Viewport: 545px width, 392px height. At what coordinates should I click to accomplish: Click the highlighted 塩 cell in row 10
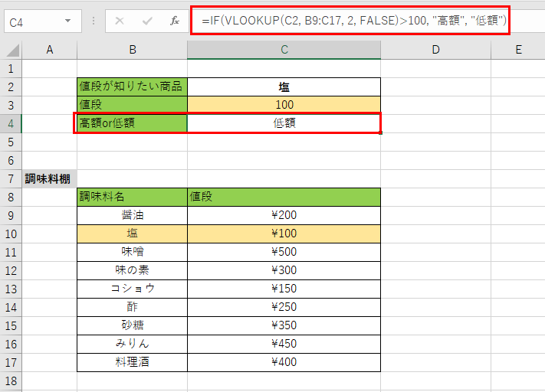[132, 234]
